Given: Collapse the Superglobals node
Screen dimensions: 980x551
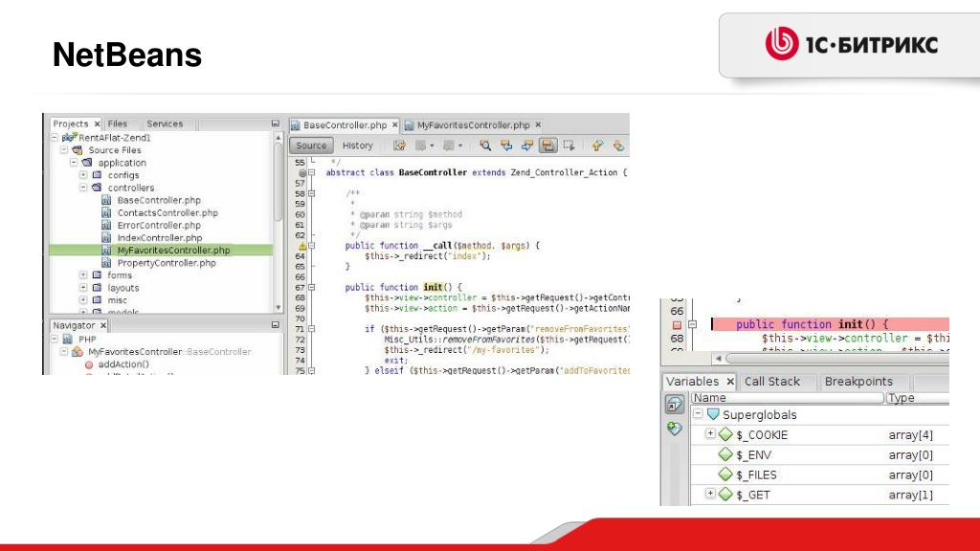Looking at the screenshot, I should click(698, 413).
